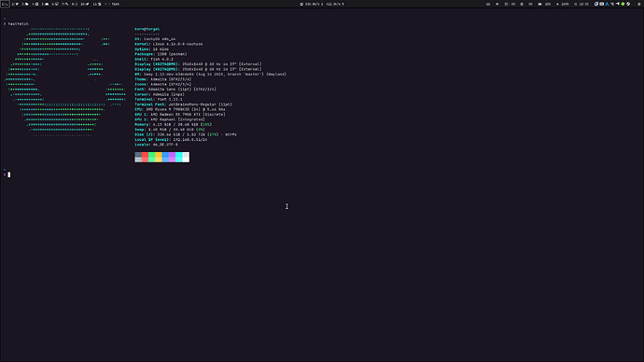The width and height of the screenshot is (644, 362).
Task: Open the second tray application icon
Action: click(601, 4)
